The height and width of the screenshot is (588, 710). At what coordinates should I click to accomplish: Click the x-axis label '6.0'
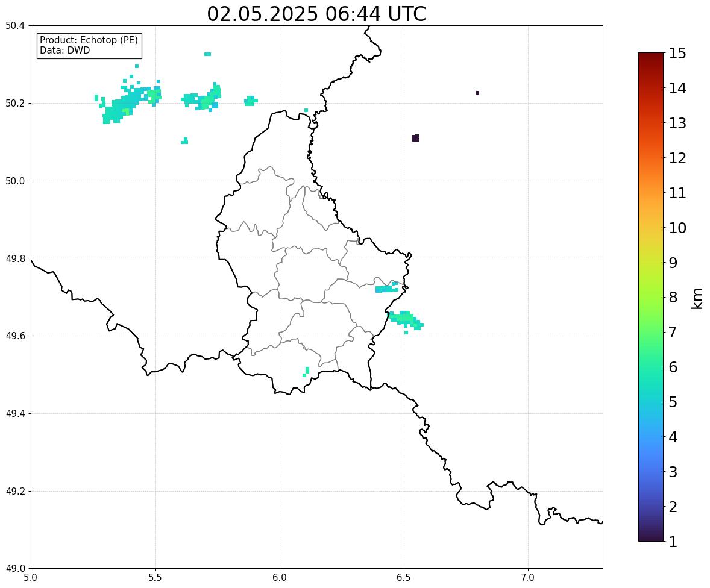point(280,578)
